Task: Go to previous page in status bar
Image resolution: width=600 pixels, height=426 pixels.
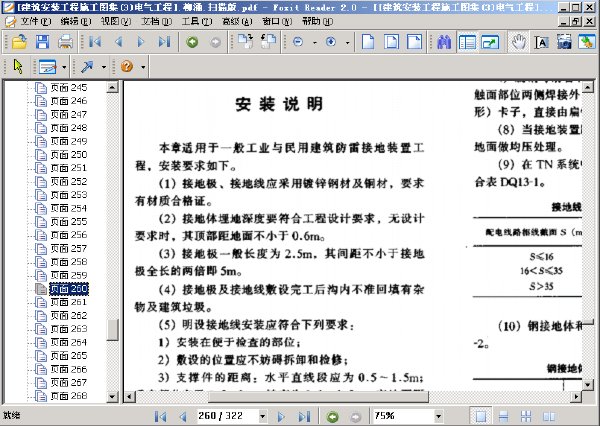Action: (x=183, y=416)
